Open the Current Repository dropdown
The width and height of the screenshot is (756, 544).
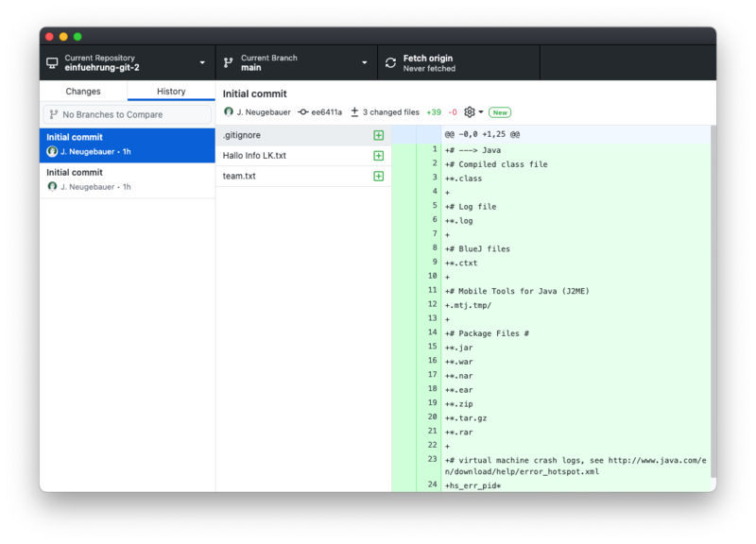(x=128, y=62)
